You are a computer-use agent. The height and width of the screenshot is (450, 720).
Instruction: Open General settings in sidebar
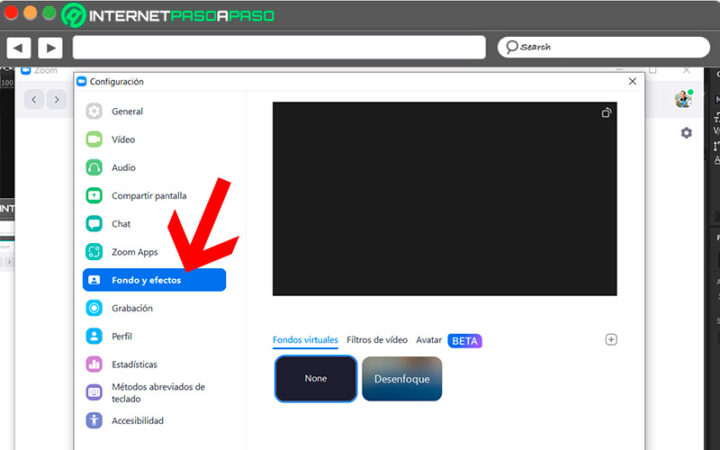click(x=126, y=112)
